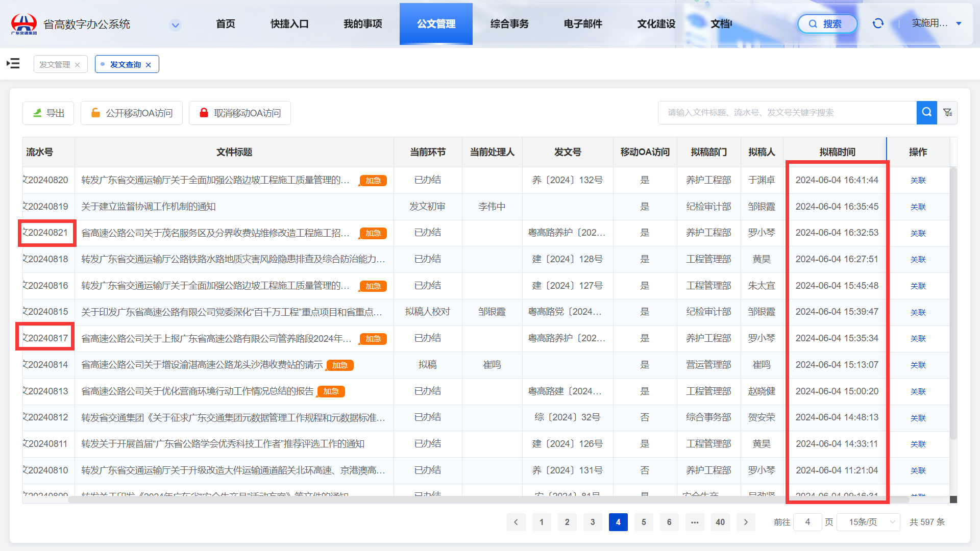The image size is (980, 551).
Task: Click the 导出 export button
Action: [x=48, y=113]
